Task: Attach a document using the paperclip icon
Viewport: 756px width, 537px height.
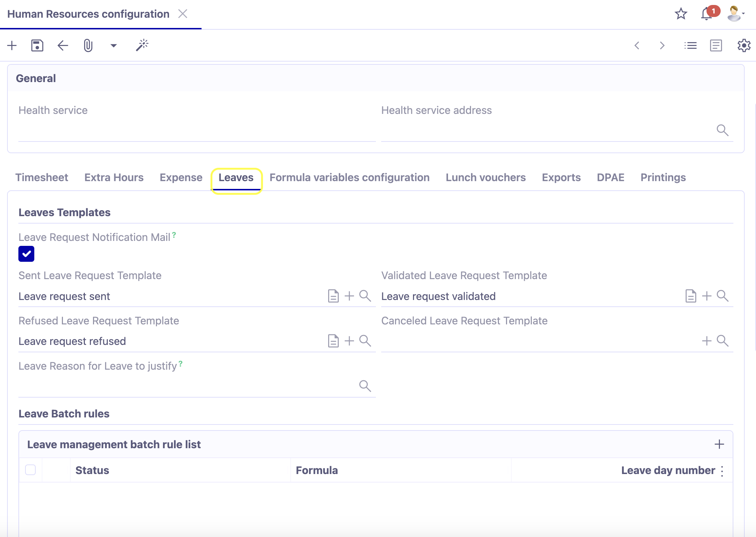Action: (88, 45)
